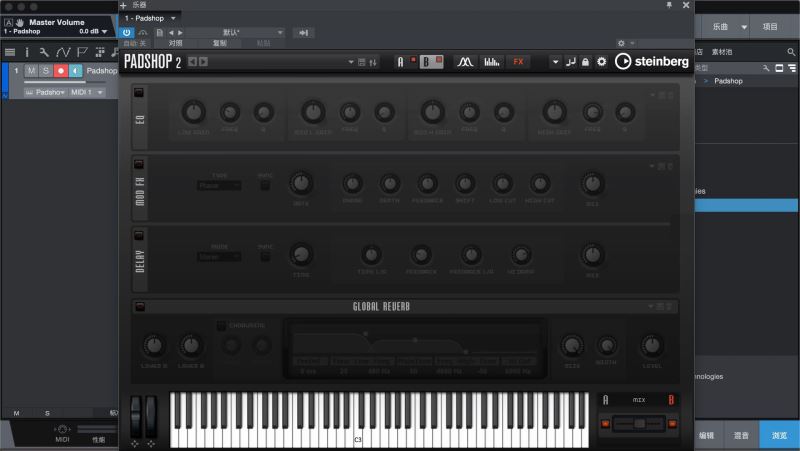Toggle the instrument power button
The height and width of the screenshot is (451, 800).
(x=127, y=33)
